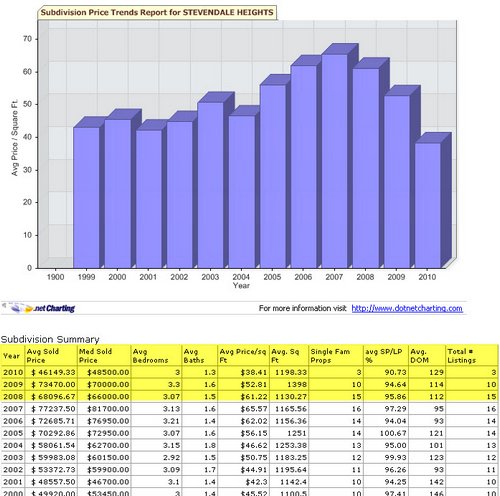This screenshot has width=500, height=496.
Task: Select the 2001 year cell in table
Action: [x=12, y=482]
